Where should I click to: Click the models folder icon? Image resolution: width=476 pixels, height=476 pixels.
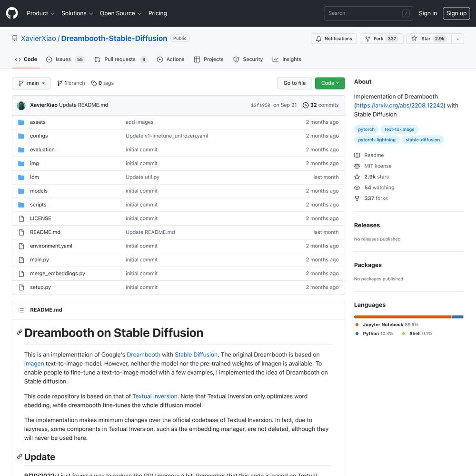[x=21, y=191]
